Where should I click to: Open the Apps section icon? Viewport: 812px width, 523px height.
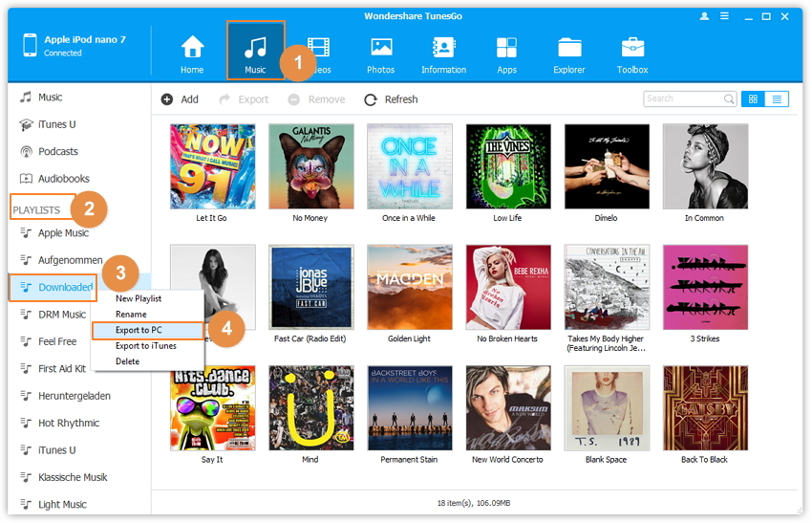click(x=506, y=48)
